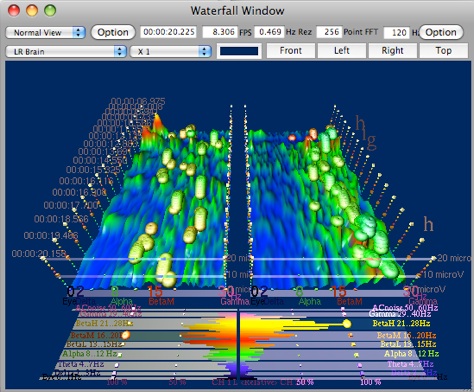Open the Normal View dropdown
Viewport: 474px width, 392px height.
point(45,33)
